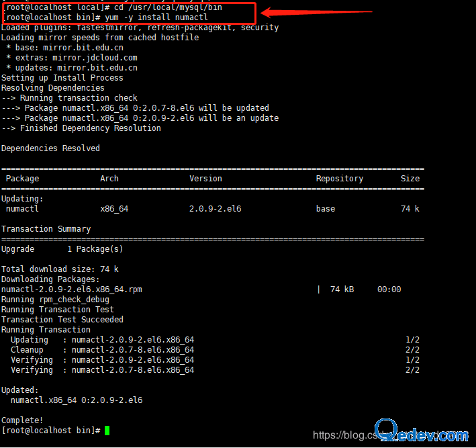Click the 'Cleanup : numactl-2.0.7-8.el6.x86_64' line
The image size is (476, 448).
[102, 349]
